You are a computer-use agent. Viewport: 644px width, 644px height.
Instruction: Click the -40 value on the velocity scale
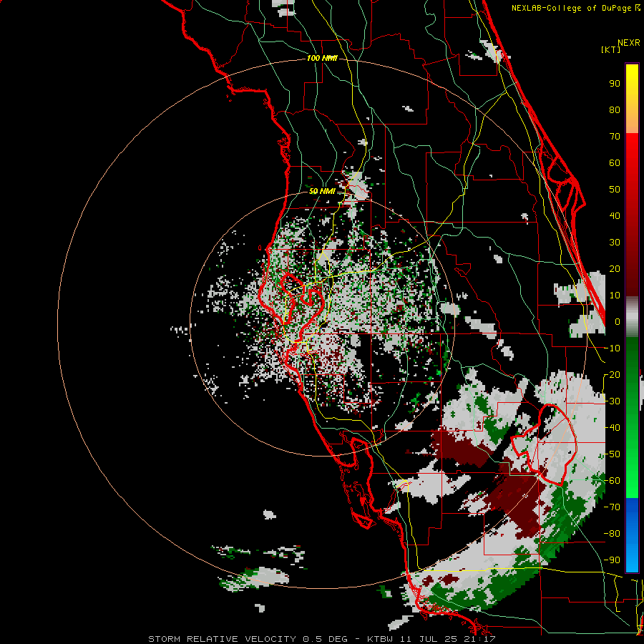click(612, 428)
